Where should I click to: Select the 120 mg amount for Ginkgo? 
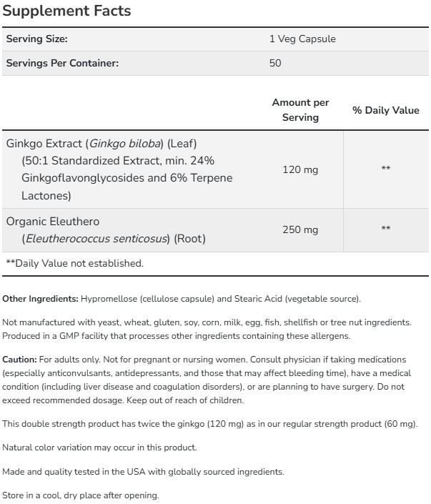[x=300, y=169]
